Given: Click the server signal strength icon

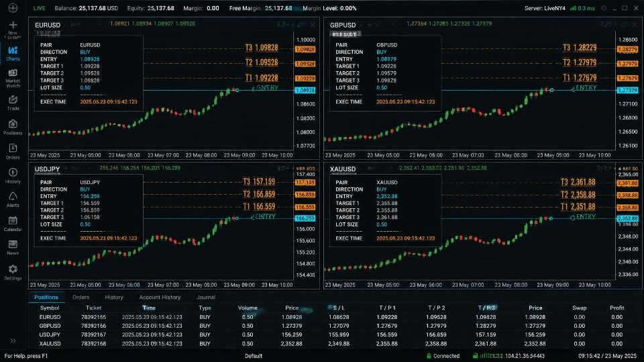Looking at the screenshot, I should click(x=572, y=8).
